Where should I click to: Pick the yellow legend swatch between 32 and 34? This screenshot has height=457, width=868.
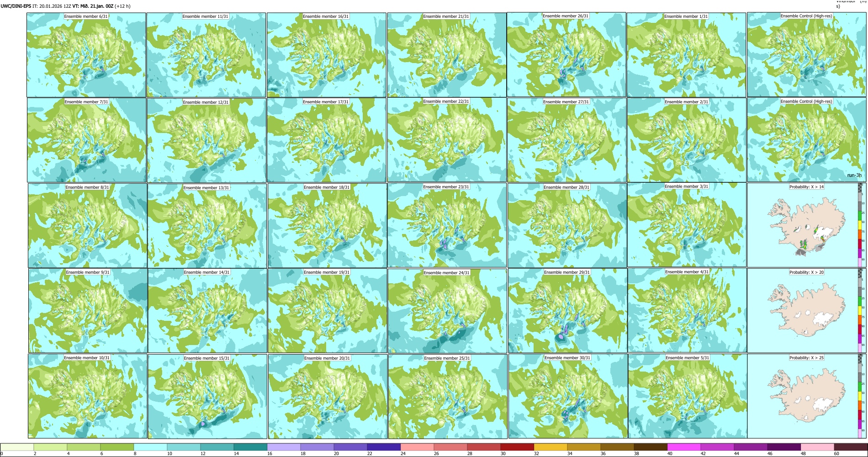[550, 447]
